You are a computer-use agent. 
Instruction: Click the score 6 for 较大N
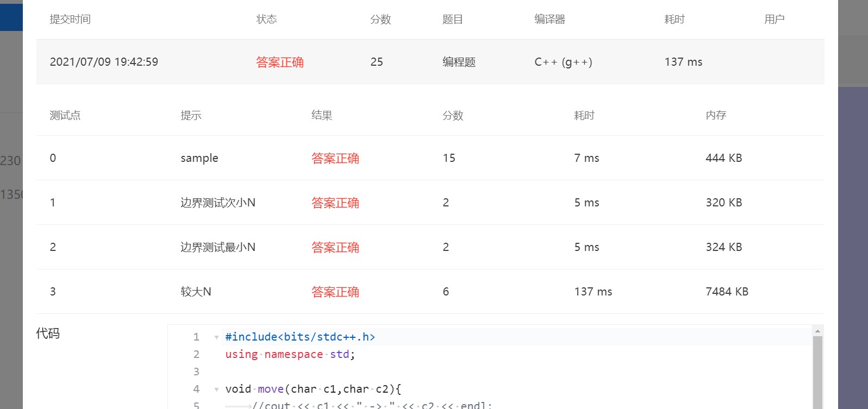pyautogui.click(x=446, y=292)
